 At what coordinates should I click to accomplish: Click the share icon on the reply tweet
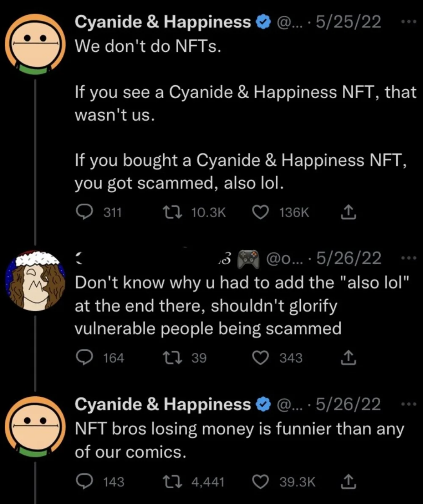pos(348,357)
